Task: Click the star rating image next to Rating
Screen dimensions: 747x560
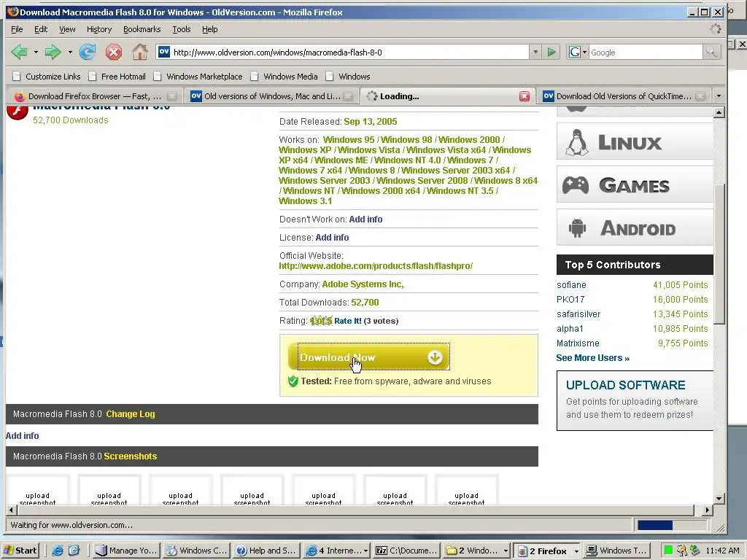Action: coord(321,321)
